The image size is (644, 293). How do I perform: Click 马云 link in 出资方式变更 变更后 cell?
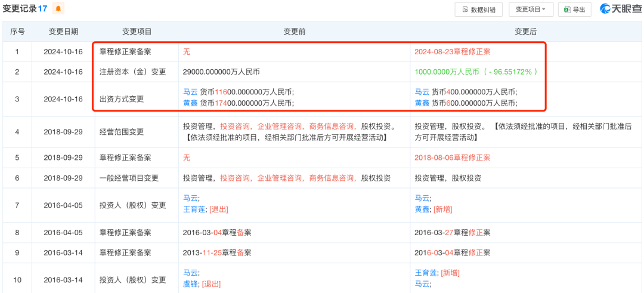[422, 92]
